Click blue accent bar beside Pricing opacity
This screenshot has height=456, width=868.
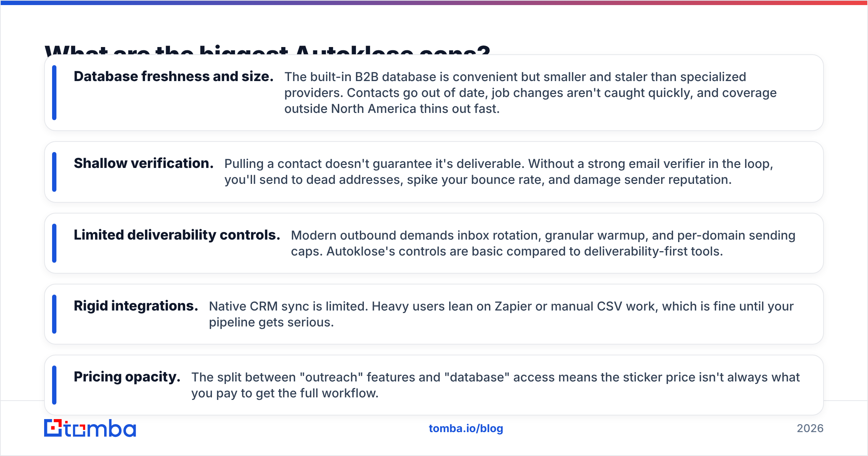[x=54, y=385]
